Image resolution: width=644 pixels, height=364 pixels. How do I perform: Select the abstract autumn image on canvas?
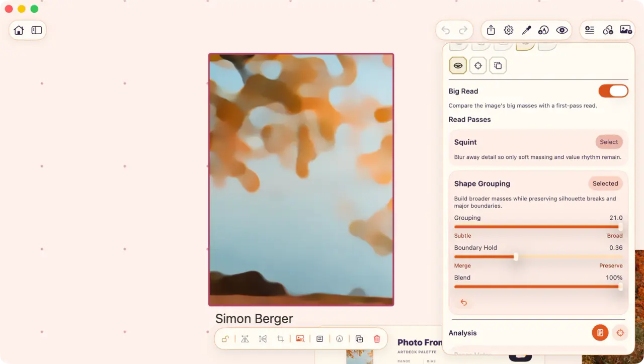pyautogui.click(x=301, y=179)
